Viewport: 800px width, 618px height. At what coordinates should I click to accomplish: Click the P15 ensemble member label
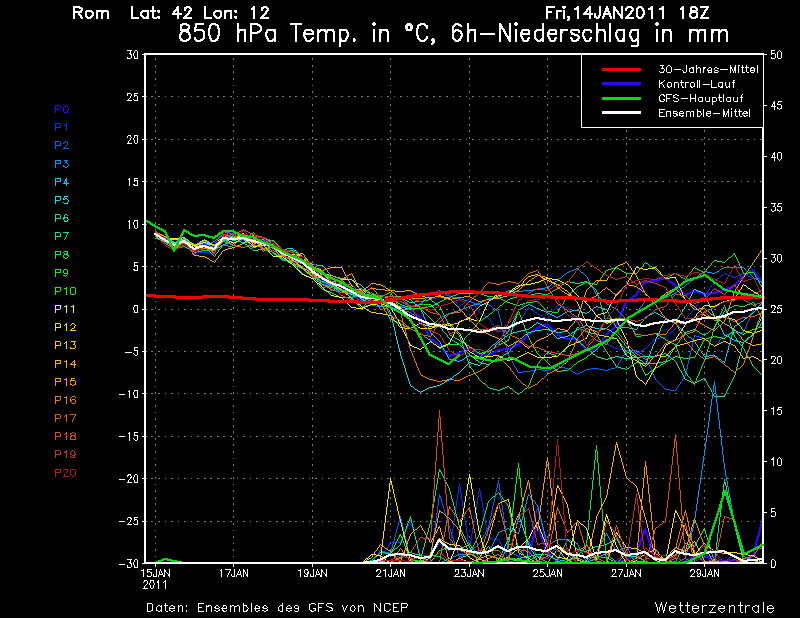tap(63, 382)
